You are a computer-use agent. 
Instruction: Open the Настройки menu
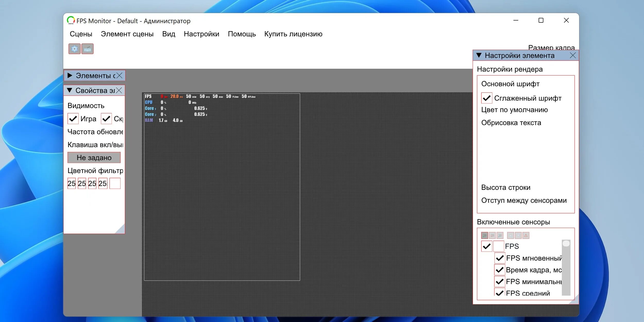tap(201, 34)
